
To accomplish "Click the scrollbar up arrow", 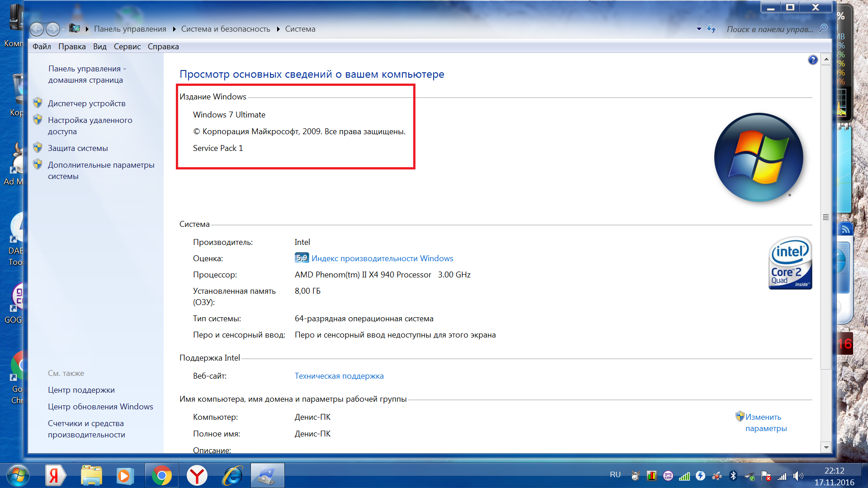I will coord(826,59).
